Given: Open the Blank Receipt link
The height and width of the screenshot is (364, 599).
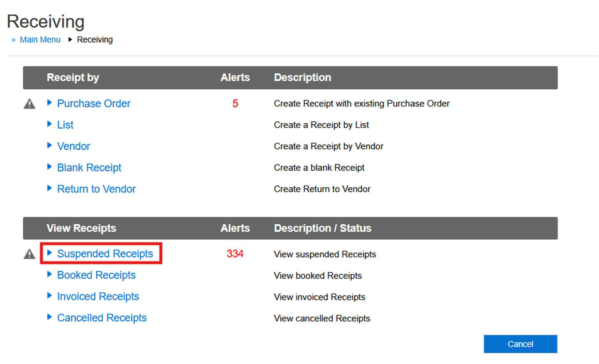Looking at the screenshot, I should click(89, 168).
